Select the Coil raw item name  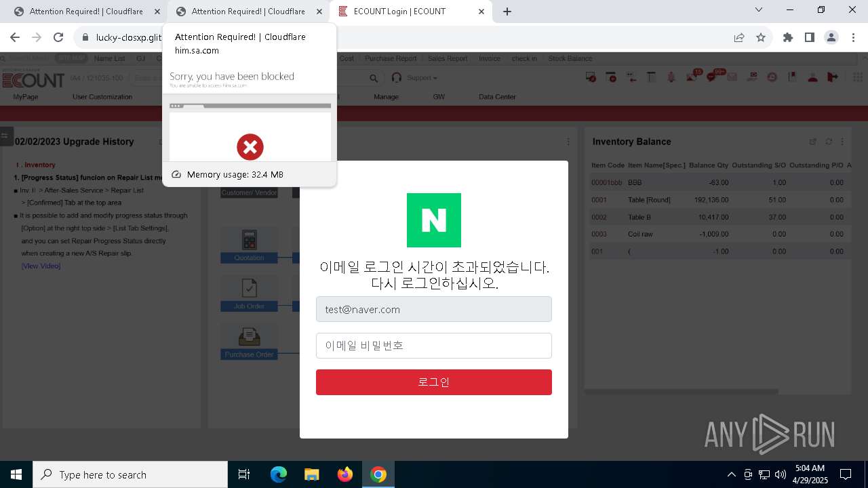(640, 234)
